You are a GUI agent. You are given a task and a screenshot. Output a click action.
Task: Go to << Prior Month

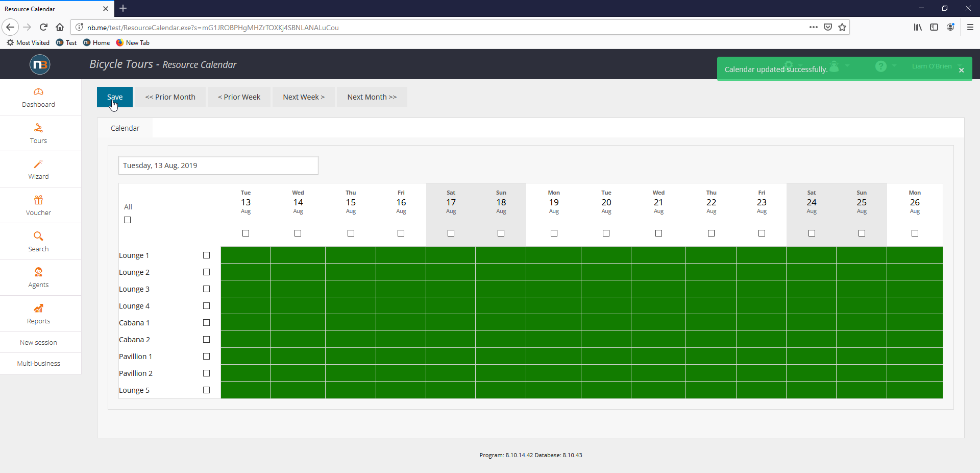pyautogui.click(x=170, y=97)
